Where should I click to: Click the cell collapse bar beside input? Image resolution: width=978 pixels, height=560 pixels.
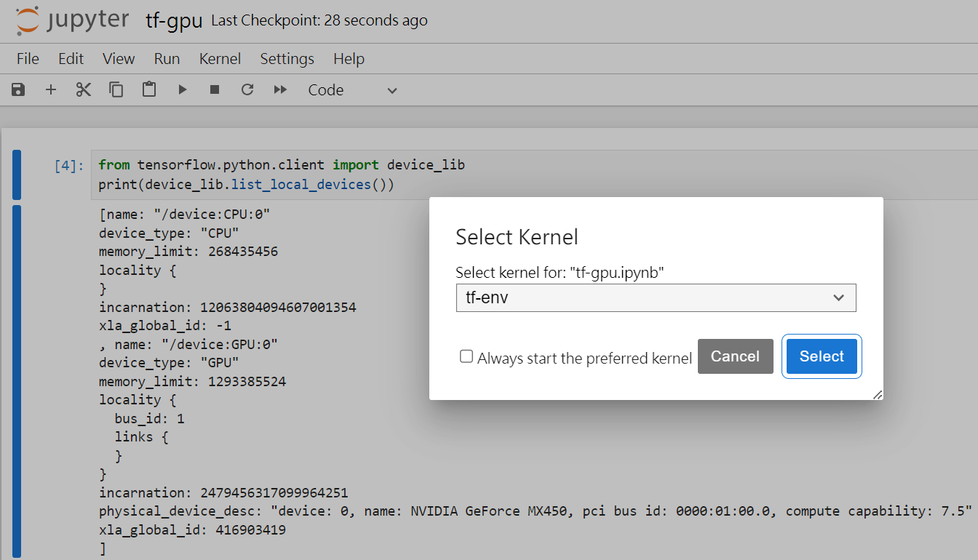16,175
